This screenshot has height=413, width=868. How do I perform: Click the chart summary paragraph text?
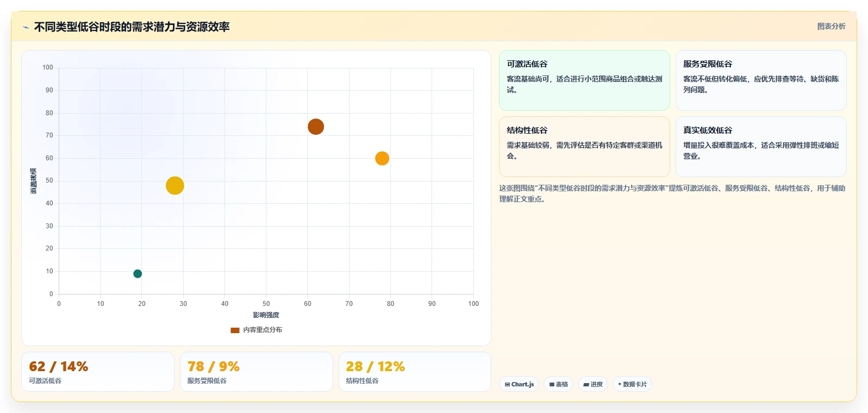(x=672, y=193)
